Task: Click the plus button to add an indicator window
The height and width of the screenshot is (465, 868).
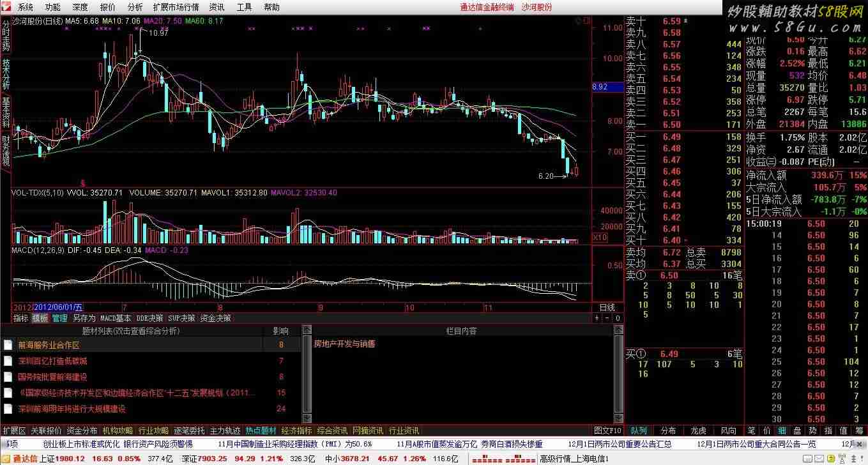Action: [597, 317]
